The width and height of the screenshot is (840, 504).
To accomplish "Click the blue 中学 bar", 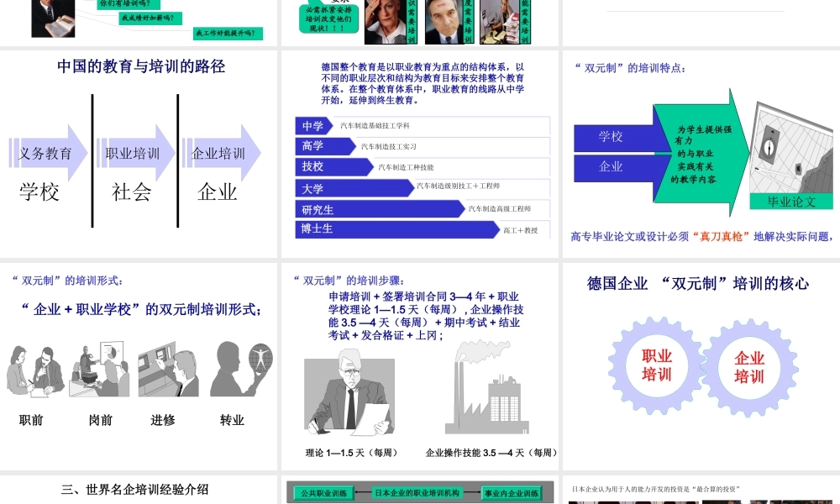I will [314, 126].
